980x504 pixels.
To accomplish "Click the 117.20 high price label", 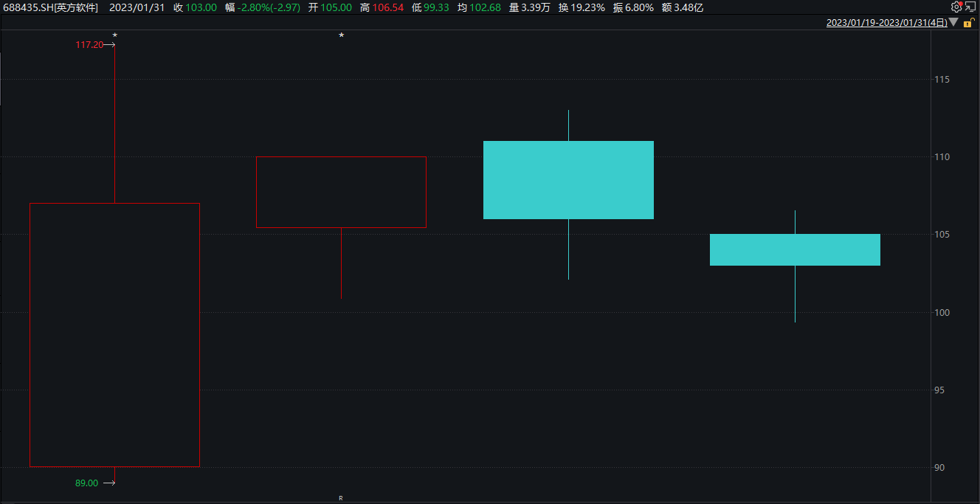I will 89,45.
